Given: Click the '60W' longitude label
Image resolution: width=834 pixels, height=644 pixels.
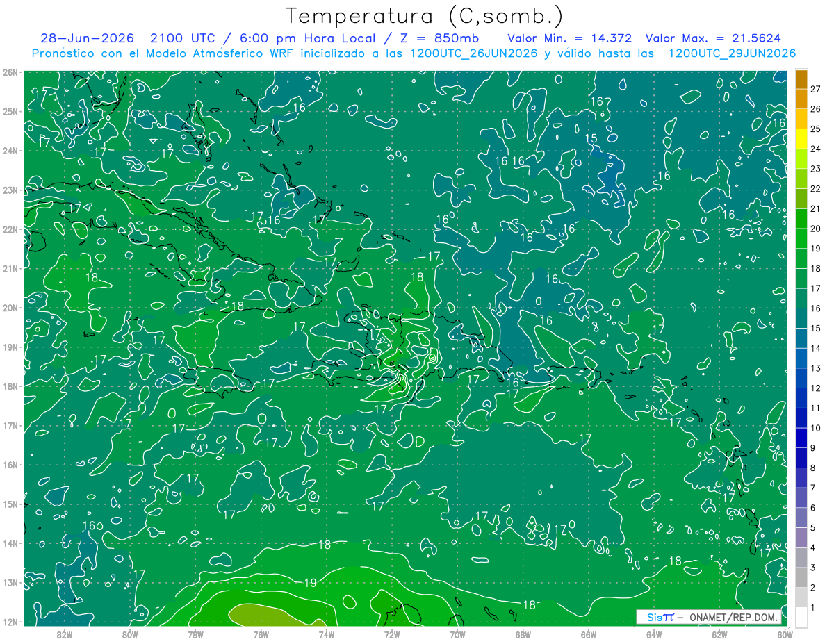Looking at the screenshot, I should click(x=785, y=634).
